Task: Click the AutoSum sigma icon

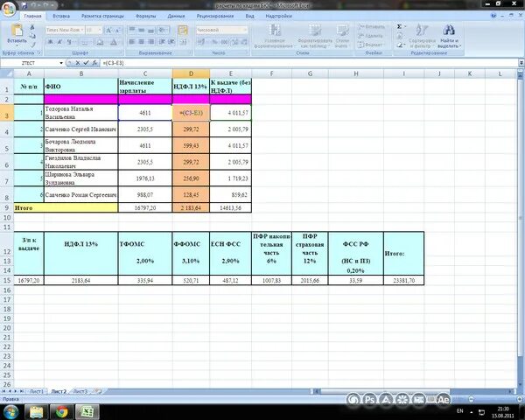Action: pyautogui.click(x=400, y=27)
